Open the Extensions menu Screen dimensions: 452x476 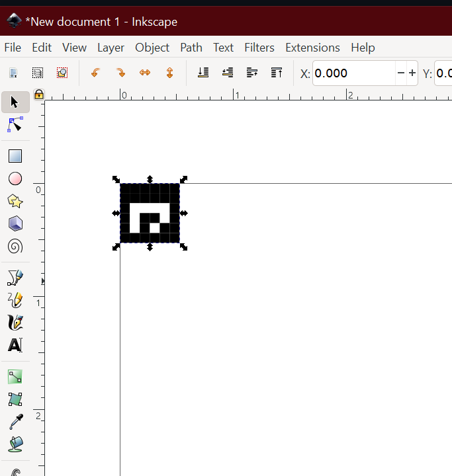[312, 48]
